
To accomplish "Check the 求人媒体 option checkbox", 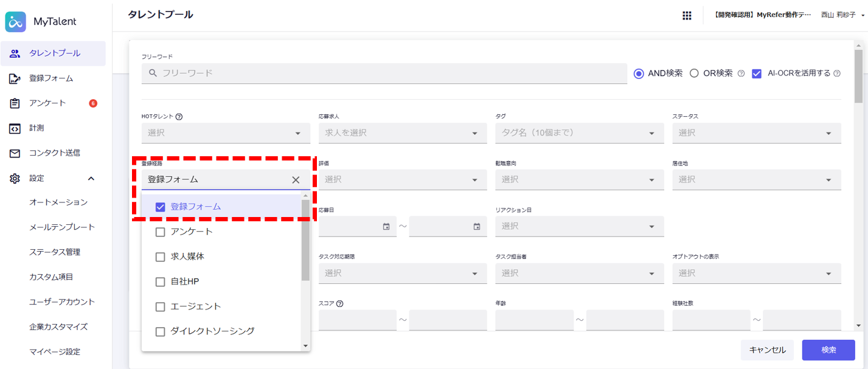I will [x=161, y=257].
